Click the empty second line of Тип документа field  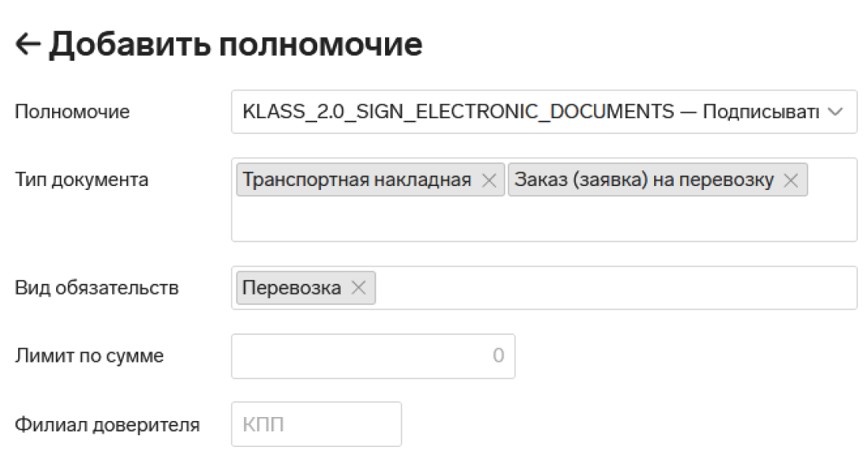click(543, 219)
